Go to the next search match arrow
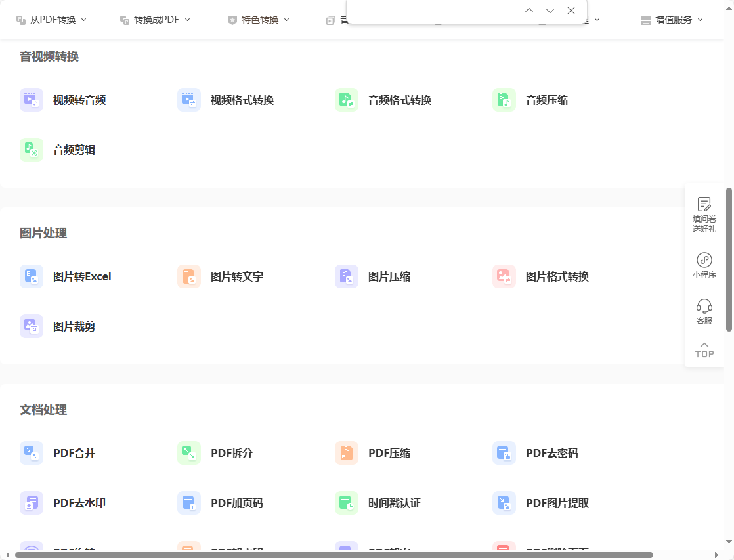The image size is (734, 560). [550, 11]
